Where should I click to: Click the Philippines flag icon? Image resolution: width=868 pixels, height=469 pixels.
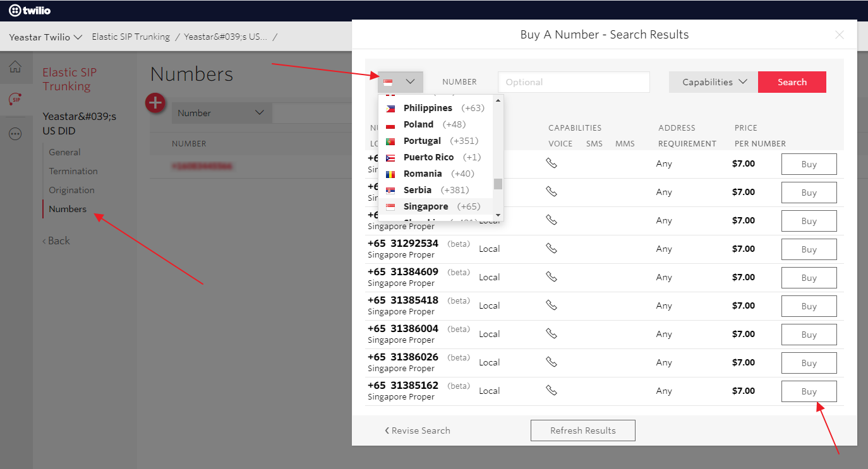click(390, 109)
